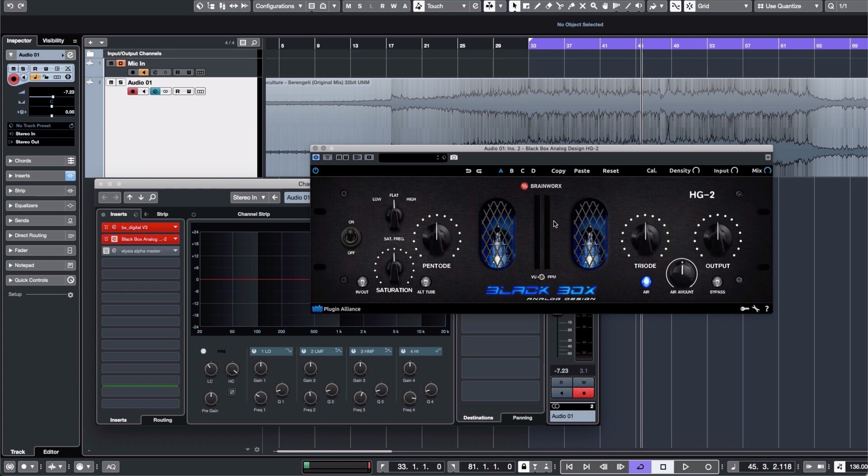The height and width of the screenshot is (476, 868).
Task: Select the Zoom magnifier tool
Action: tap(594, 6)
